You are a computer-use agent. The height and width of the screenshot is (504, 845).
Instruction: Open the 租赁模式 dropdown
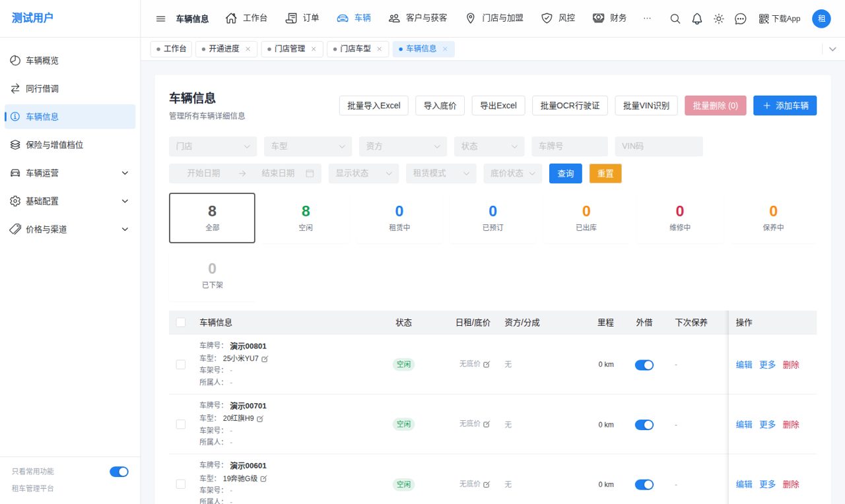[441, 173]
